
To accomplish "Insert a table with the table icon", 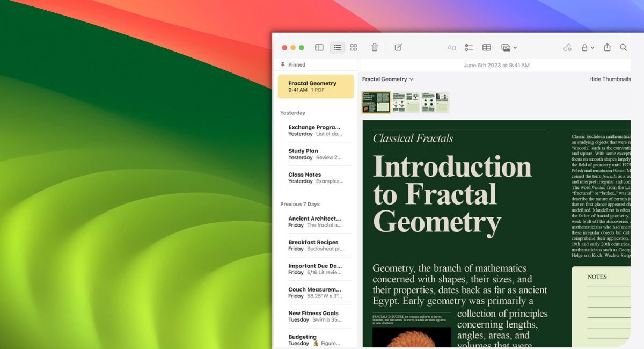I will pos(486,47).
